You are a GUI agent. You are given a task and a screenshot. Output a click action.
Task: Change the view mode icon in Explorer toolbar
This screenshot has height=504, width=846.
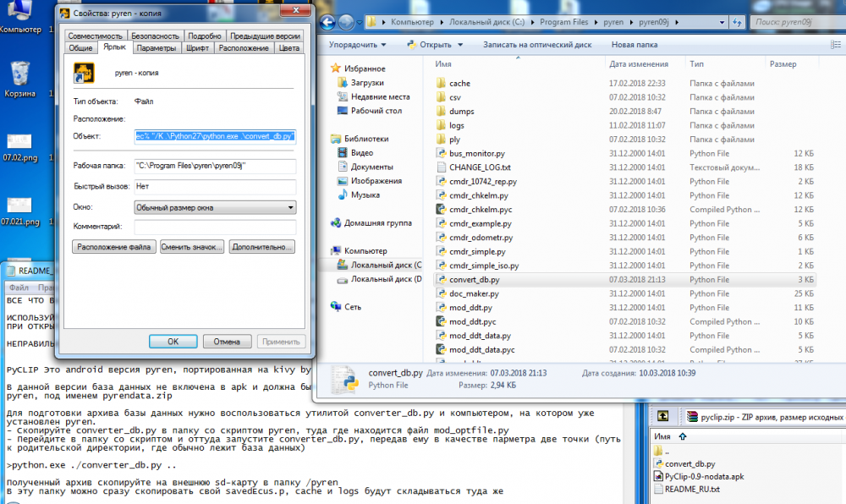pos(835,45)
